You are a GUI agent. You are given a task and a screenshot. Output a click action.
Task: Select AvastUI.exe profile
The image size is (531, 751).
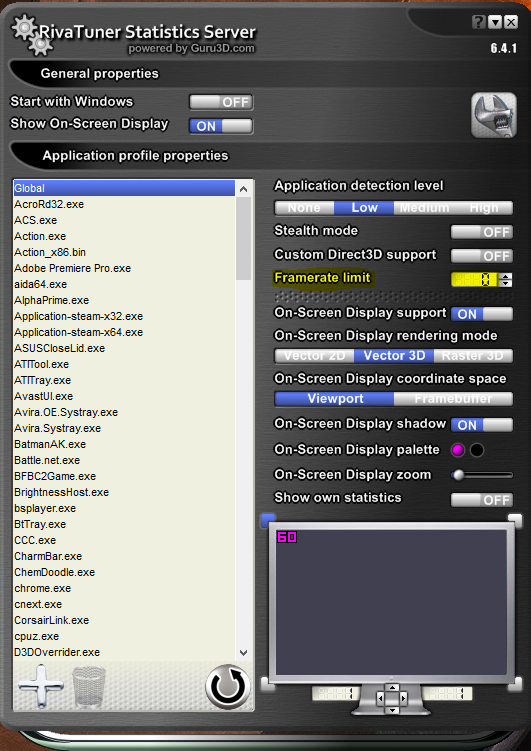124,396
